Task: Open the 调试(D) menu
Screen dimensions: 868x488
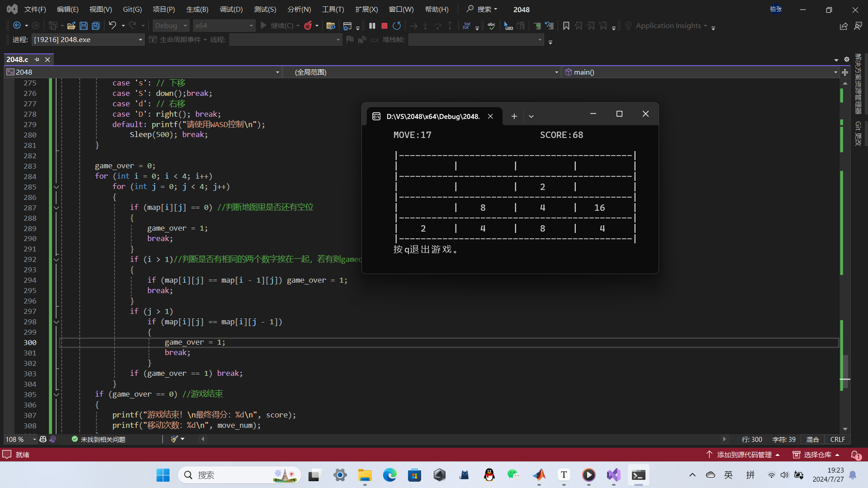Action: 231,9
